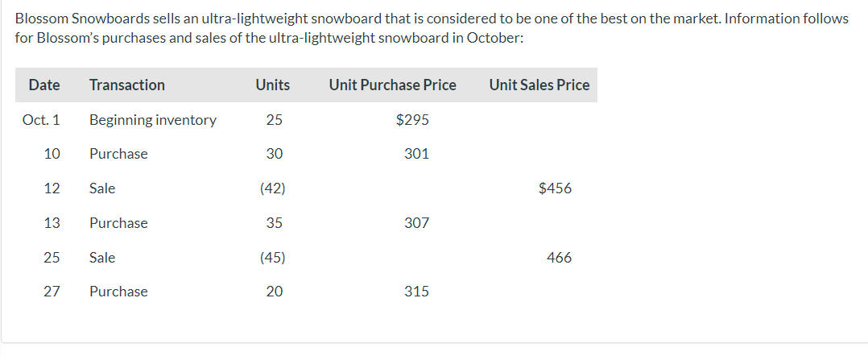Click the Units column header
This screenshot has width=868, height=356.
pos(272,85)
